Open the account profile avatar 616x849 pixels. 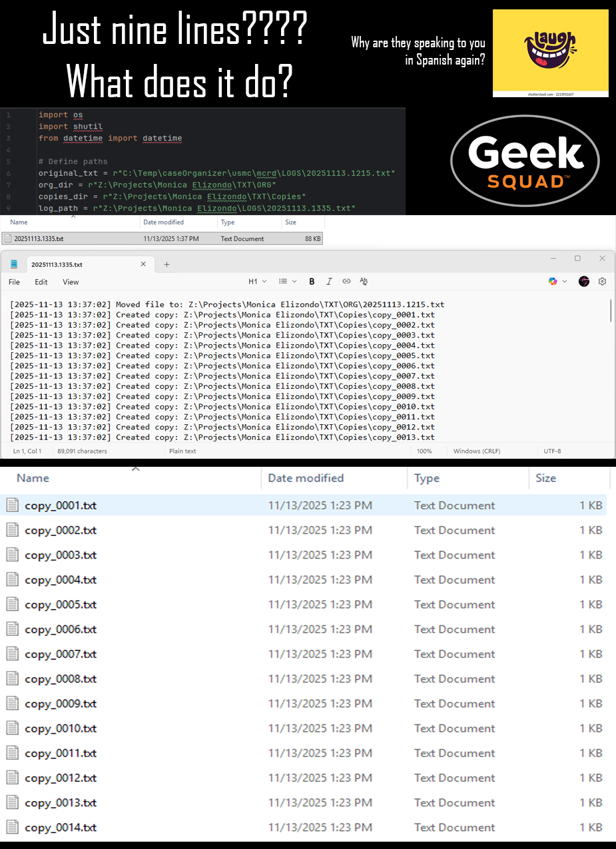pyautogui.click(x=584, y=282)
